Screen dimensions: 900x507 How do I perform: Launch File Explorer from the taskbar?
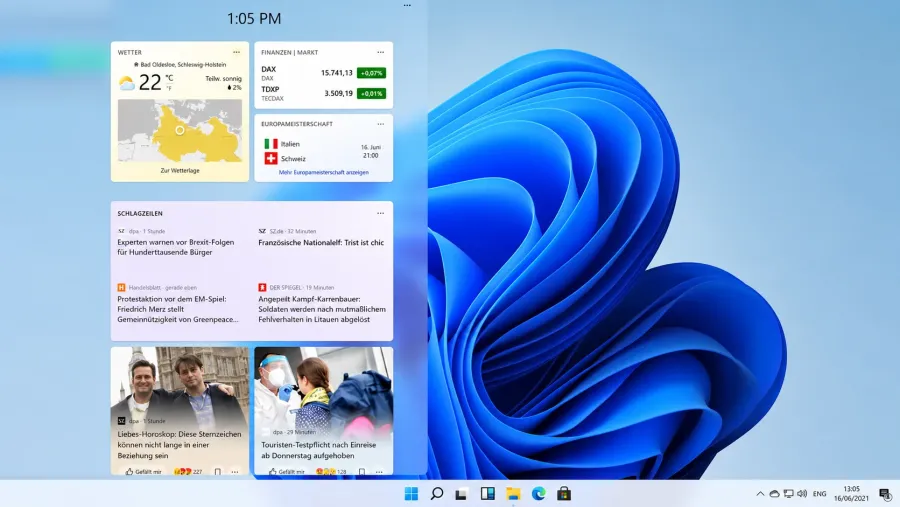pos(513,494)
